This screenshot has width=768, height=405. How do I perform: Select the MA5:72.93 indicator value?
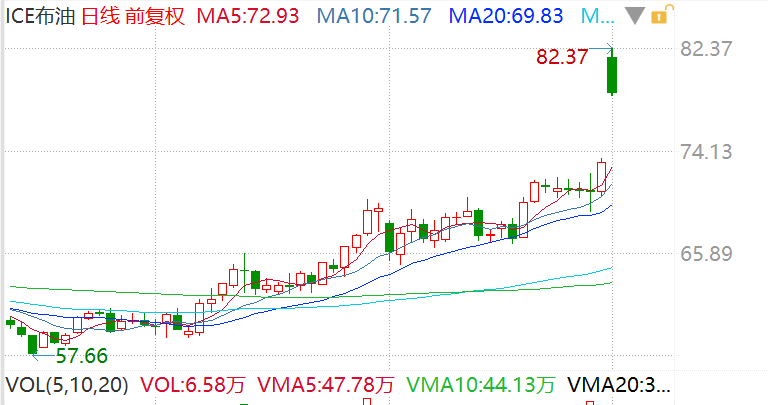coord(248,16)
